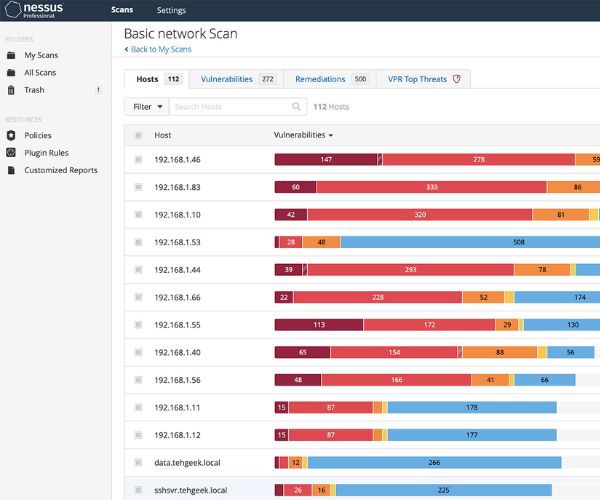Open the VPR Top Threats tab
The width and height of the screenshot is (600, 500).
[x=424, y=79]
